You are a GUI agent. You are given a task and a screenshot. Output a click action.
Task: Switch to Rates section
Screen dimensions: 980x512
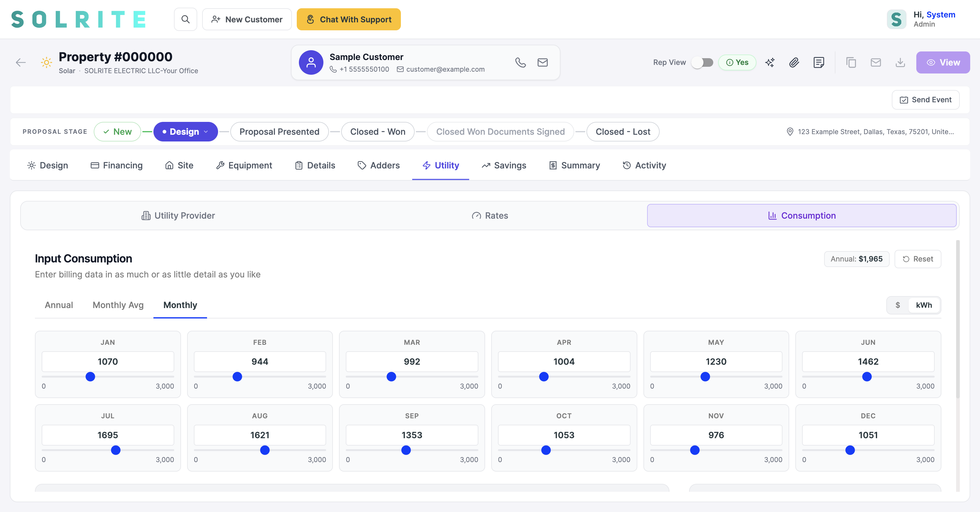point(490,216)
